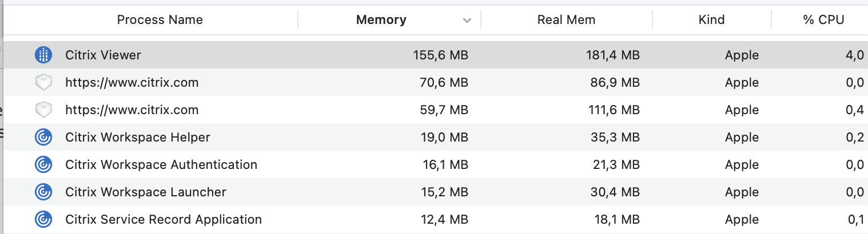The width and height of the screenshot is (868, 234).
Task: Click the Citrix Viewer app icon
Action: coord(43,55)
